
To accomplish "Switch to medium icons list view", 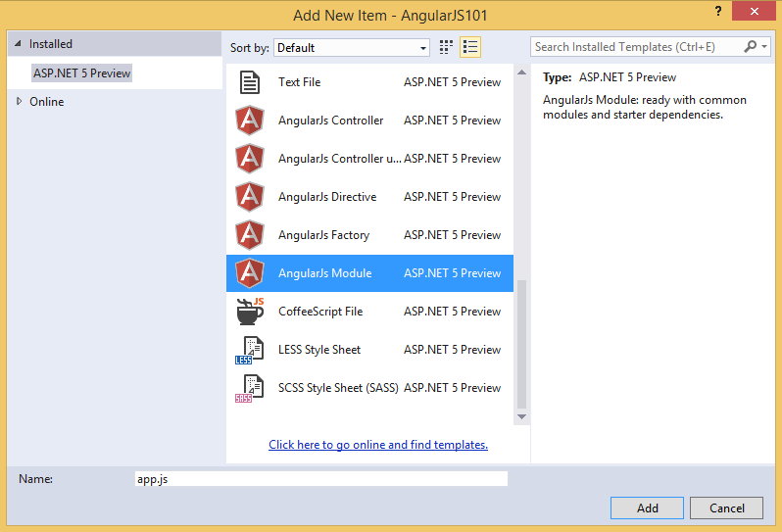I will 470,47.
